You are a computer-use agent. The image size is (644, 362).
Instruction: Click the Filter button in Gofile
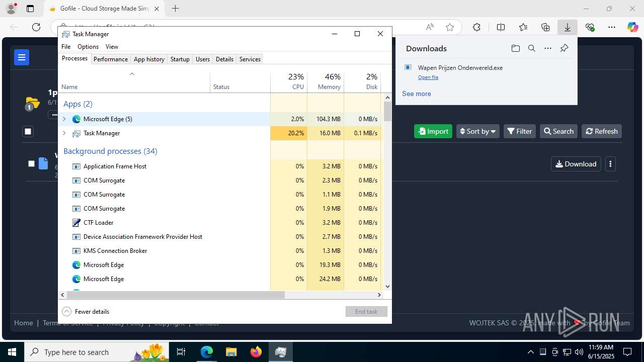point(520,131)
